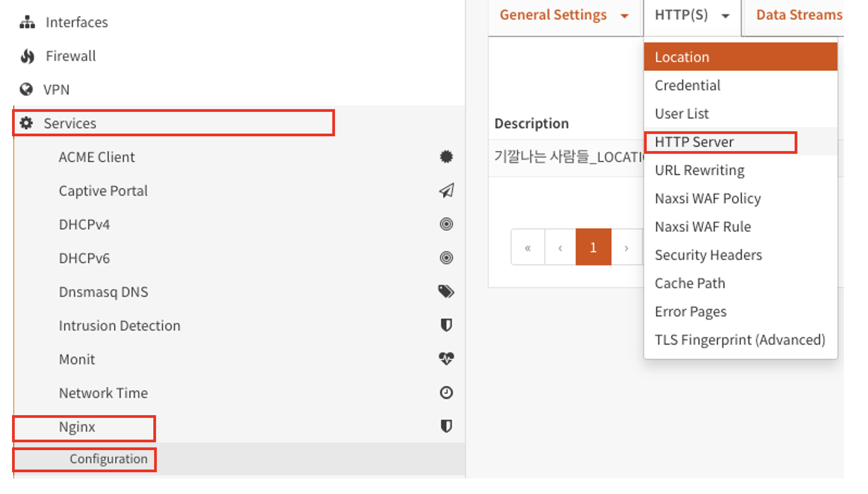Click the Monit heartbeat icon

pos(446,359)
